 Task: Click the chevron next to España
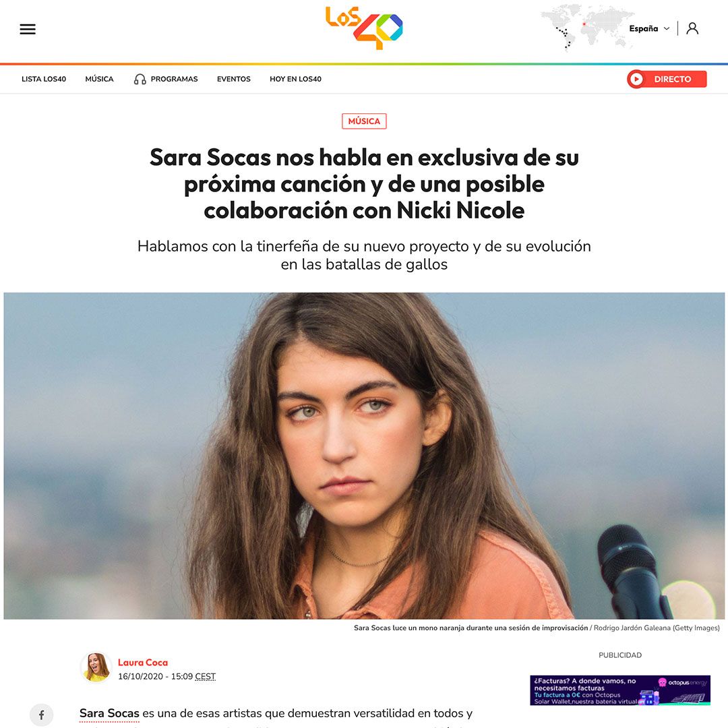[x=667, y=29]
